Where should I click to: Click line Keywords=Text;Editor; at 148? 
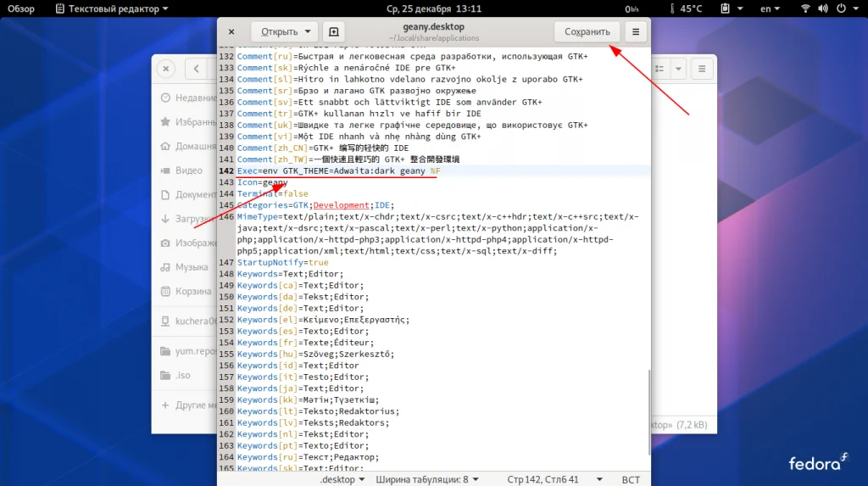click(290, 274)
